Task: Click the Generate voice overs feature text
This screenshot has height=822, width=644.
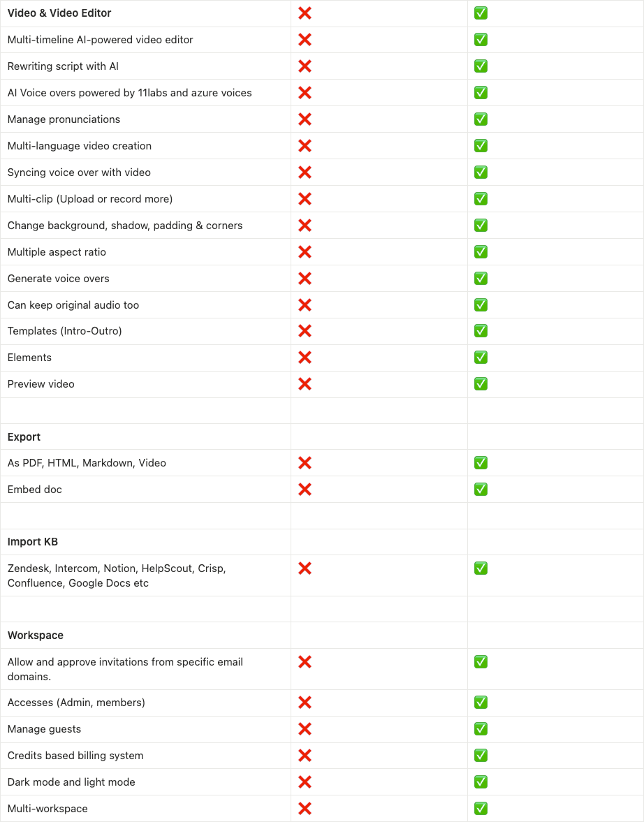Action: click(x=59, y=279)
